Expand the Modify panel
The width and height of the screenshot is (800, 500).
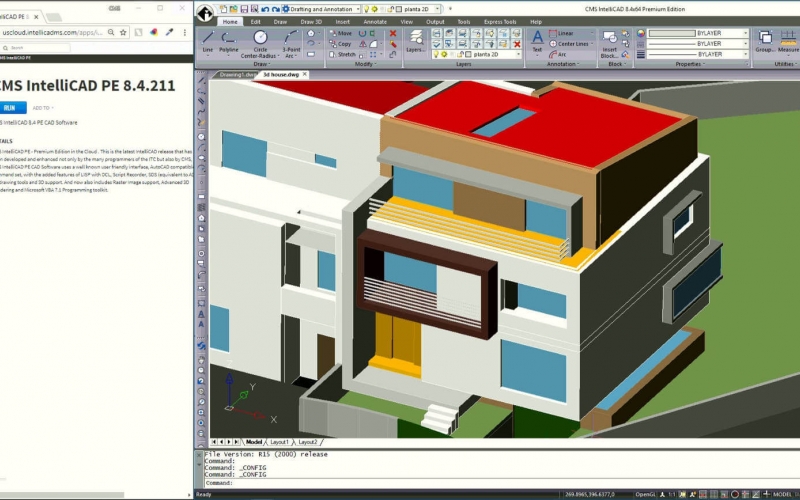point(365,64)
